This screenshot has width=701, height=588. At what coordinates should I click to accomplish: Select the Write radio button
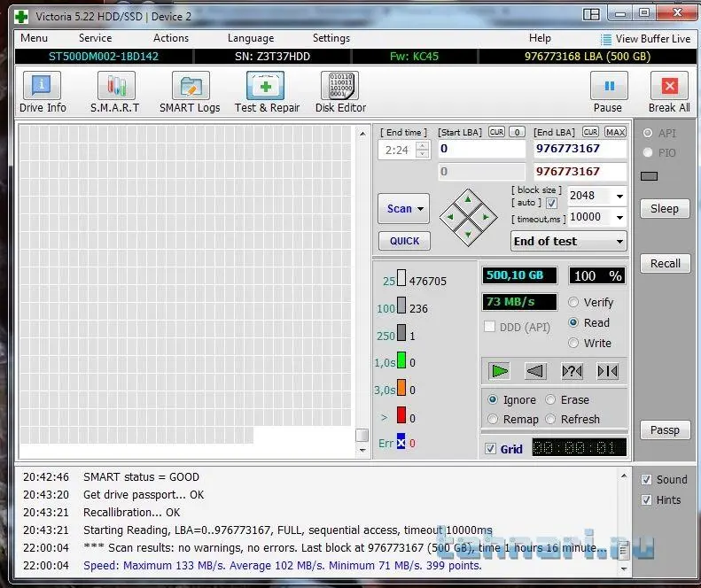[573, 343]
